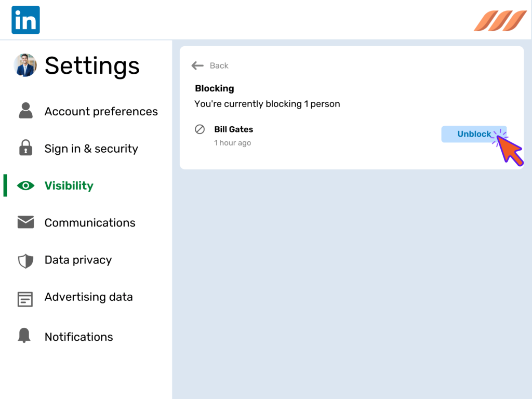532x399 pixels.
Task: Open Advertising data label in sidebar
Action: (88, 297)
